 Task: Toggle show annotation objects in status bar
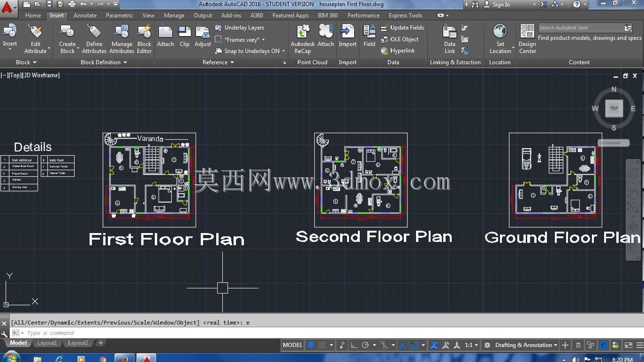click(434, 345)
